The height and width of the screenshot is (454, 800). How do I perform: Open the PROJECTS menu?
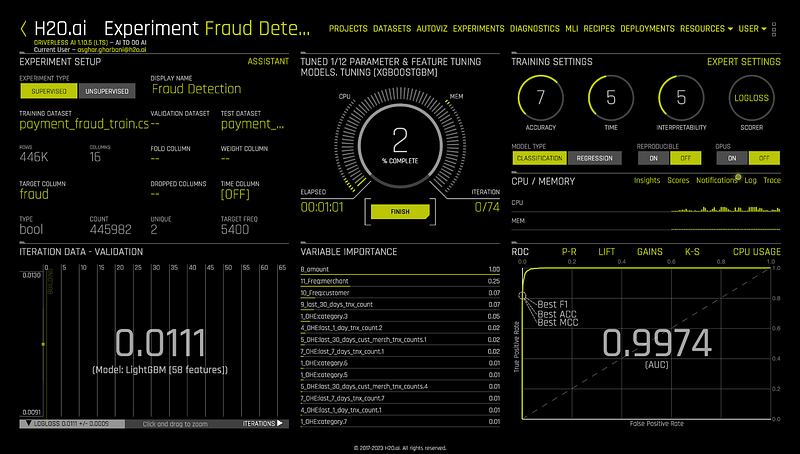348,29
